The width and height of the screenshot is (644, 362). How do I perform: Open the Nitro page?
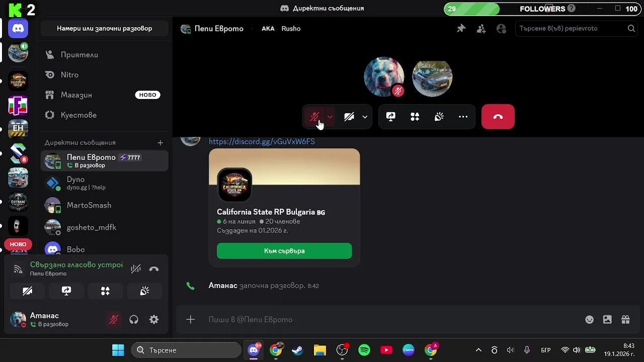click(x=104, y=74)
